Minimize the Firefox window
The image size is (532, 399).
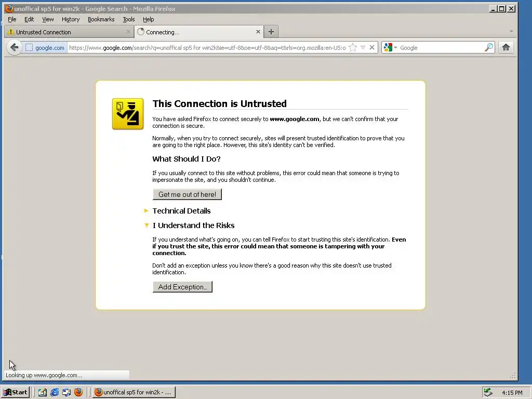pyautogui.click(x=493, y=9)
